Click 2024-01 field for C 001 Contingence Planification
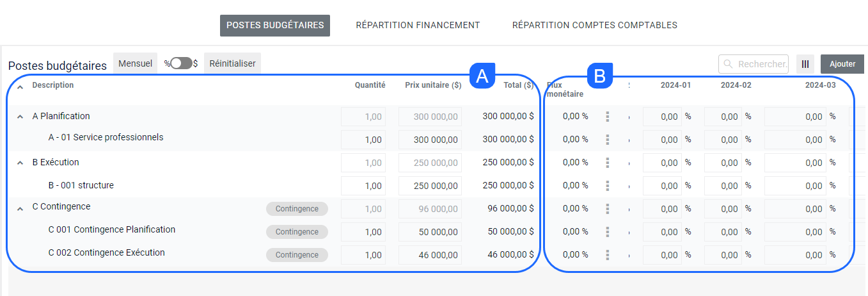Image resolution: width=868 pixels, height=296 pixels. pos(661,232)
